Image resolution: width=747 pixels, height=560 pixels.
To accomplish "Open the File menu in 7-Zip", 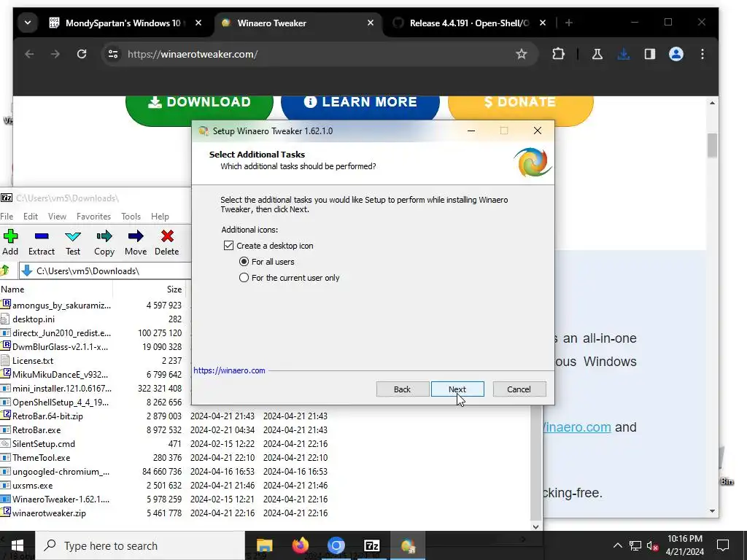I will 7,216.
